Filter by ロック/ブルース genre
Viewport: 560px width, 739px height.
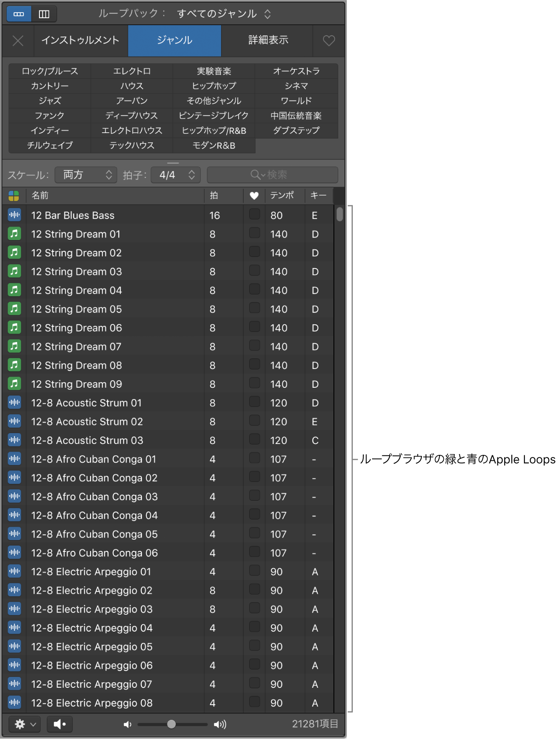(x=50, y=71)
